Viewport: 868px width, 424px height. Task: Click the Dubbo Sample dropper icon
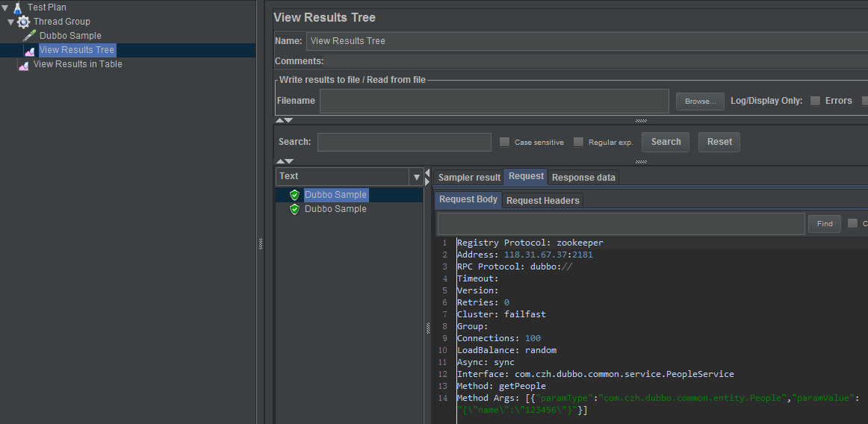[29, 36]
